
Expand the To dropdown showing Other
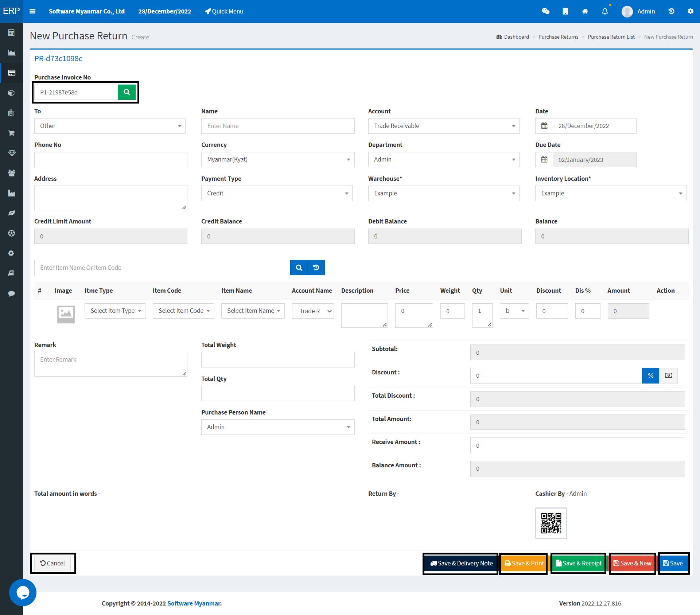tap(110, 126)
